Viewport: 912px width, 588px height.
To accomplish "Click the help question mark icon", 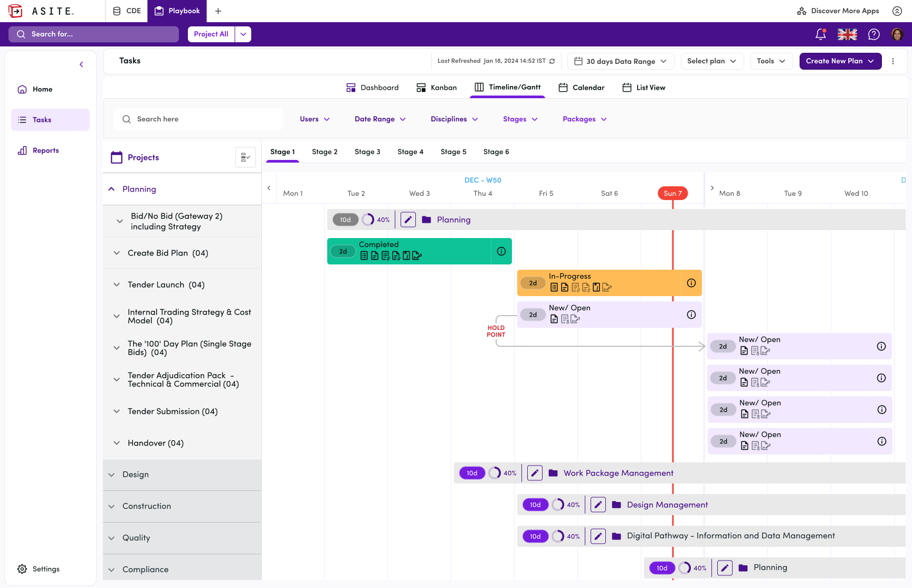I will [x=873, y=34].
